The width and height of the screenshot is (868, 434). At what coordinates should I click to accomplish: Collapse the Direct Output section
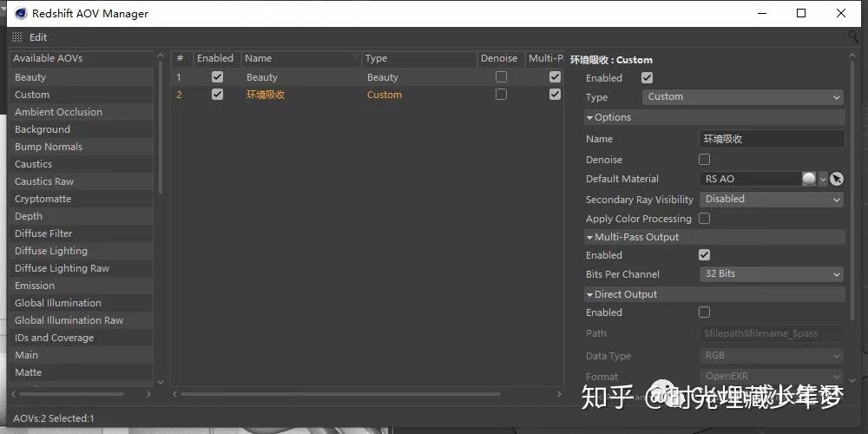click(x=590, y=294)
